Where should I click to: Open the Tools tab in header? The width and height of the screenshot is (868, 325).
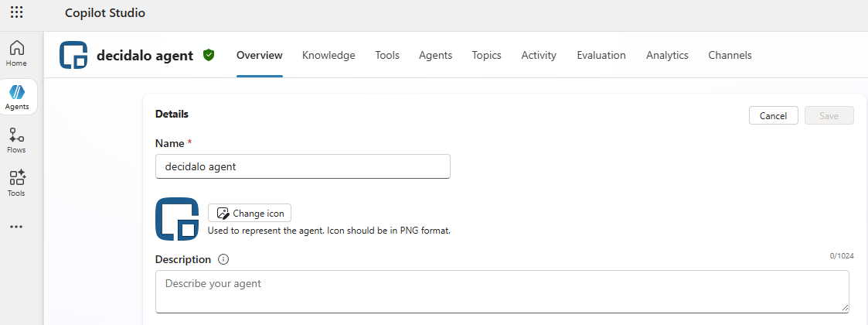(387, 55)
